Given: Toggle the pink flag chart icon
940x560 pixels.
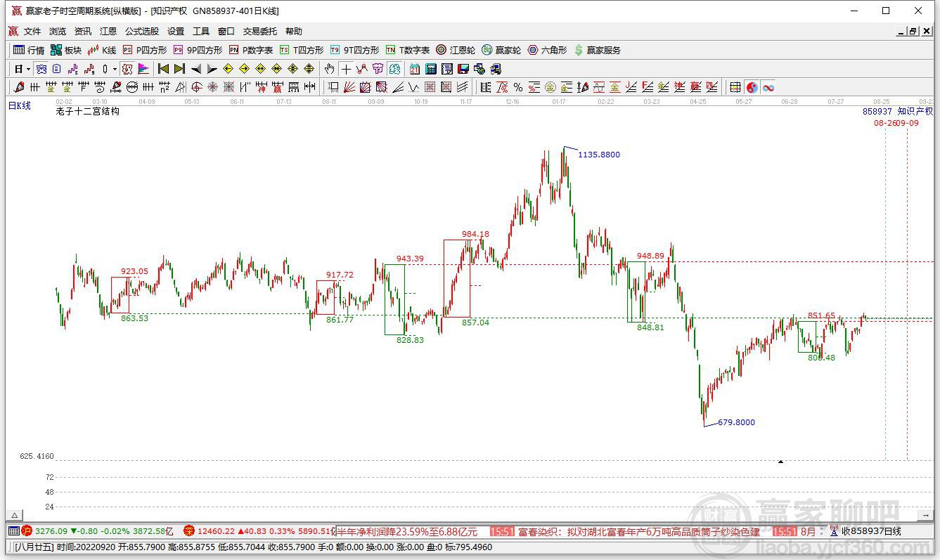Looking at the screenshot, I should click(143, 69).
